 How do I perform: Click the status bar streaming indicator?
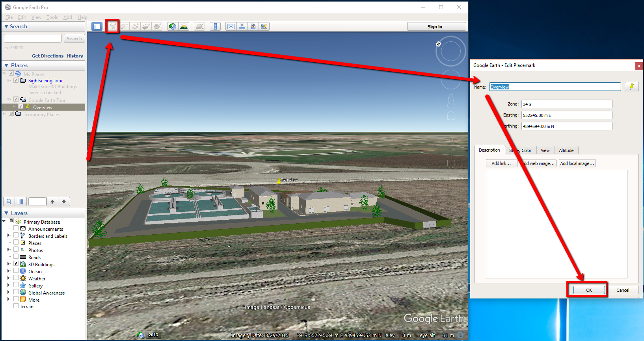(x=460, y=335)
